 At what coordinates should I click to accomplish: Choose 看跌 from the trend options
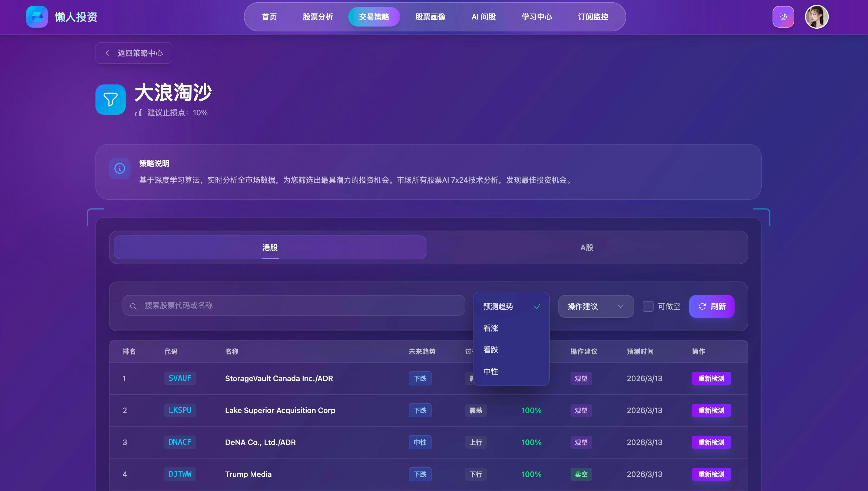(491, 350)
